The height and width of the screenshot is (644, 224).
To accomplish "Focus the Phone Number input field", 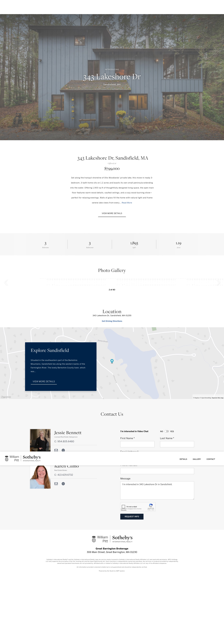I will [157, 471].
